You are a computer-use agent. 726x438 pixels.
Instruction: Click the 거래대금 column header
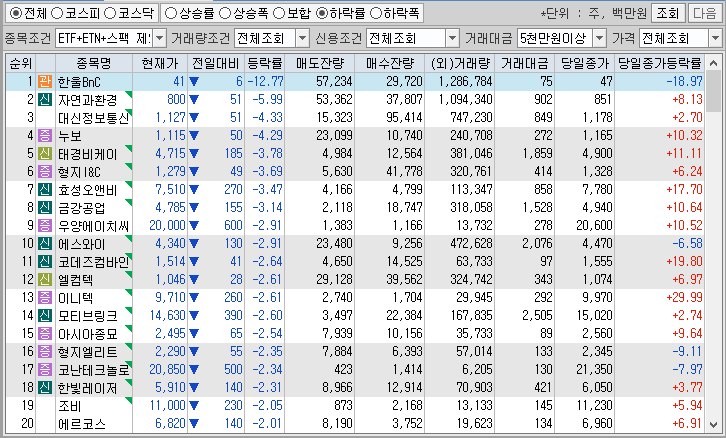[524, 63]
